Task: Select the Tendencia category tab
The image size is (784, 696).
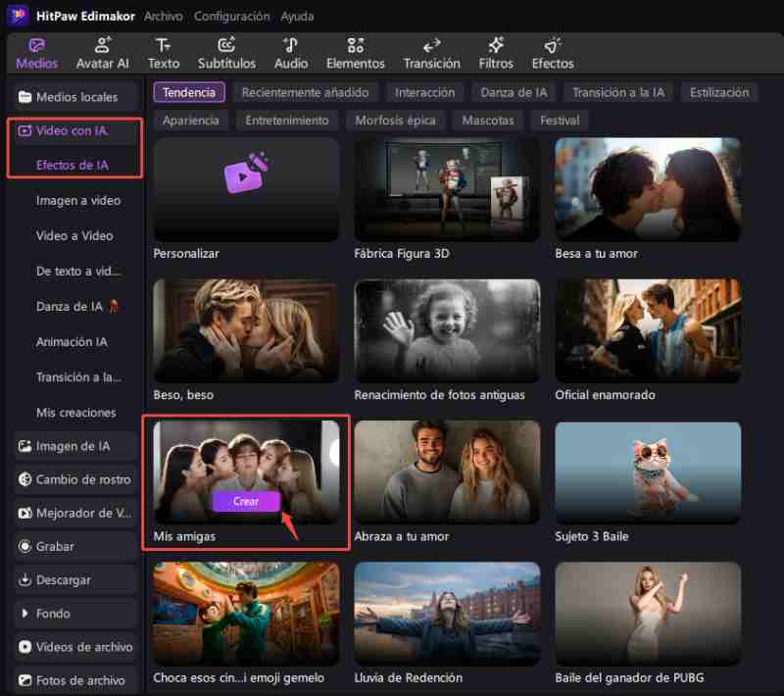Action: pos(189,92)
